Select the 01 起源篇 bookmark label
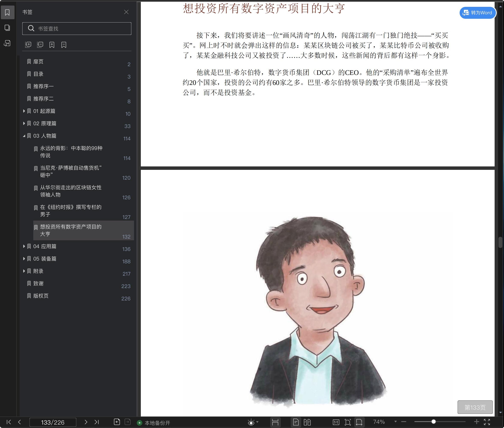This screenshot has height=428, width=504. click(x=44, y=111)
